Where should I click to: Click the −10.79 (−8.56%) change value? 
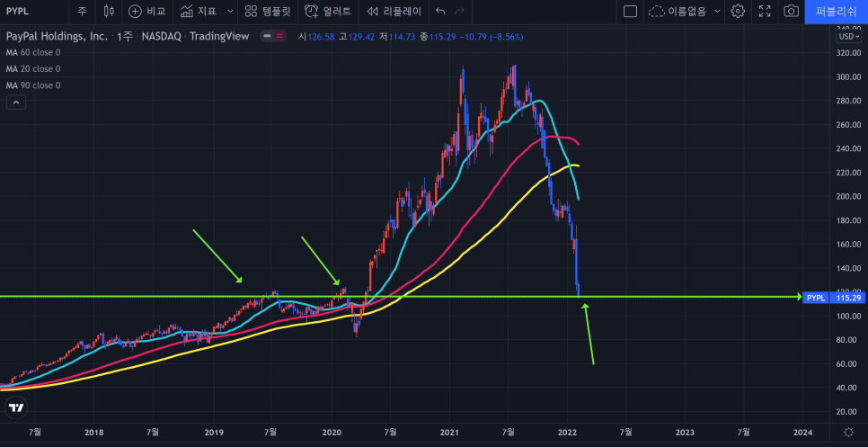click(491, 37)
